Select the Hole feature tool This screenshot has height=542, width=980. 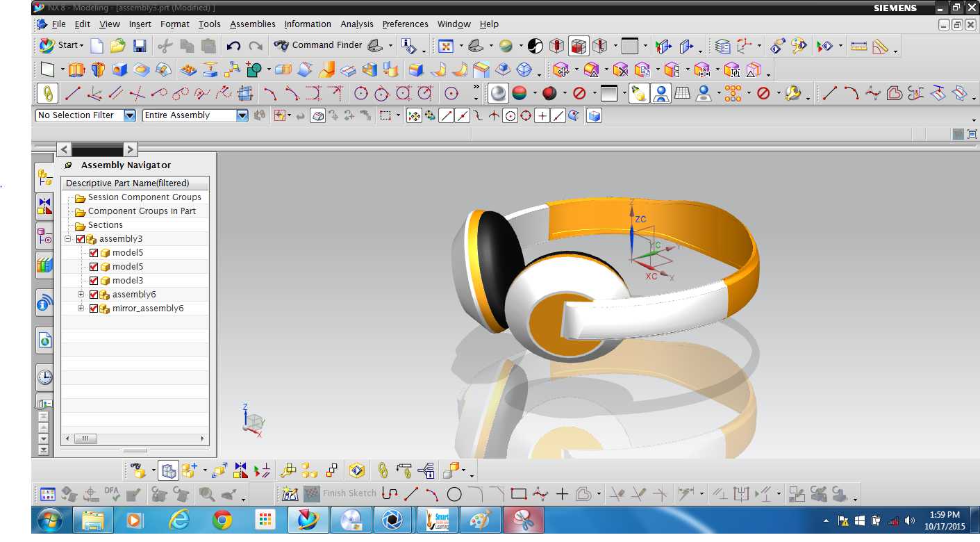(x=120, y=69)
